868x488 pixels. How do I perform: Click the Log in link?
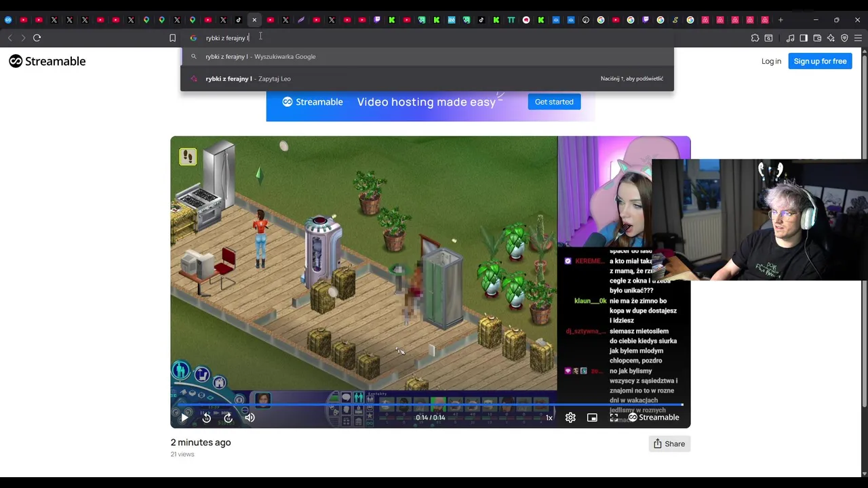(x=771, y=61)
